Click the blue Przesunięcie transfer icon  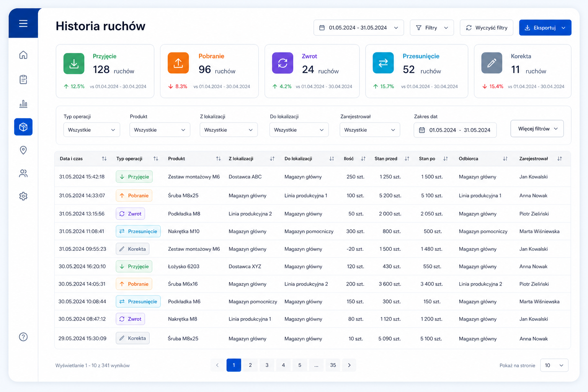point(383,63)
